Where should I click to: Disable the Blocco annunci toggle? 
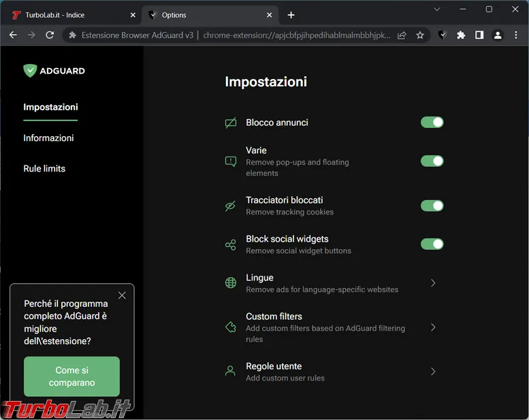(x=432, y=123)
